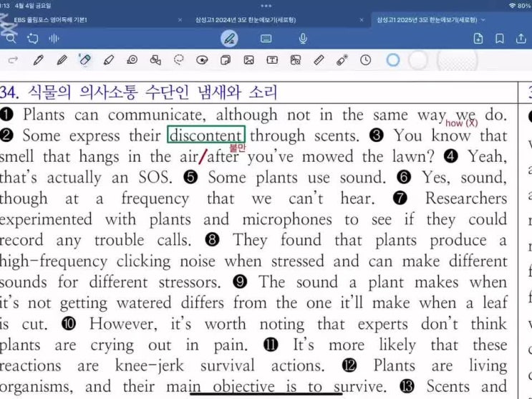Close the EBS 올림포스 tab
Viewport: 532px width, 399px height.
pyautogui.click(x=180, y=20)
